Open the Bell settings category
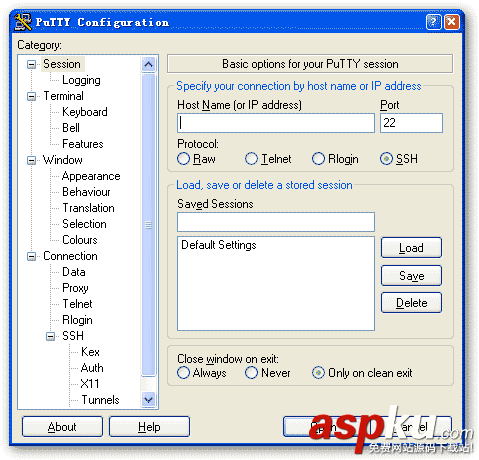 tap(71, 128)
